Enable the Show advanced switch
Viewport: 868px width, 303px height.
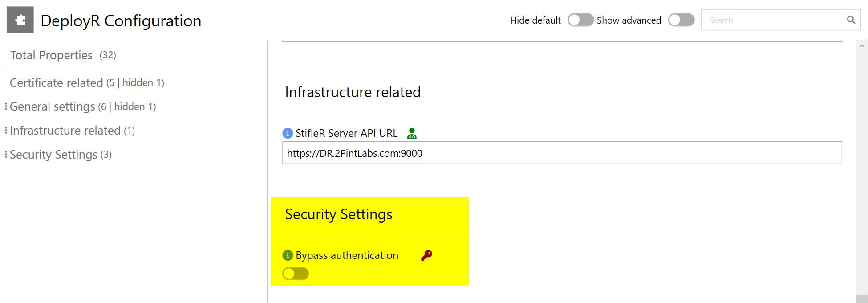681,20
